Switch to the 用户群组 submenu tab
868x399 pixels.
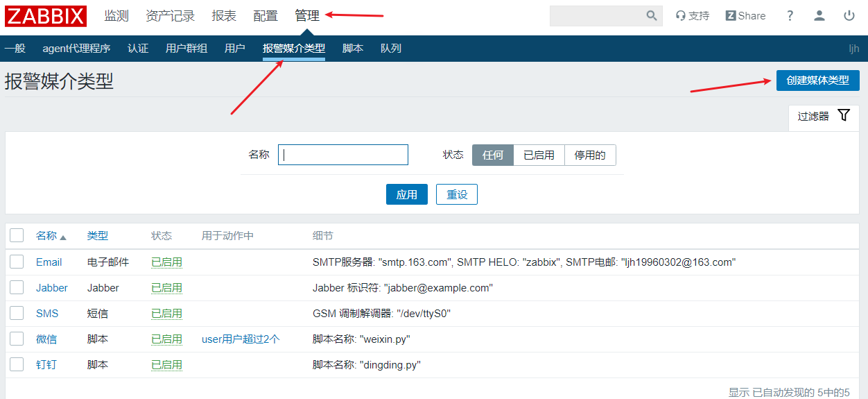point(186,49)
